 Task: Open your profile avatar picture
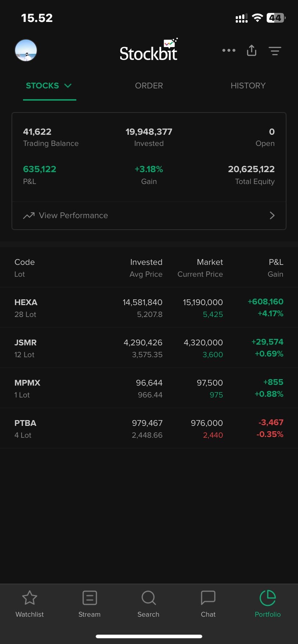pyautogui.click(x=26, y=50)
